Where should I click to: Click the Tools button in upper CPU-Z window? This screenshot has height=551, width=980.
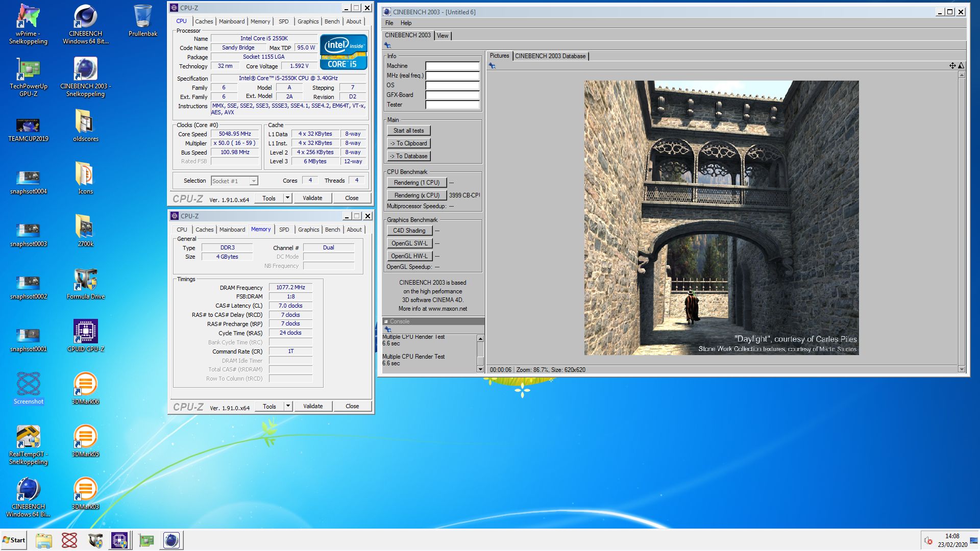coord(269,198)
